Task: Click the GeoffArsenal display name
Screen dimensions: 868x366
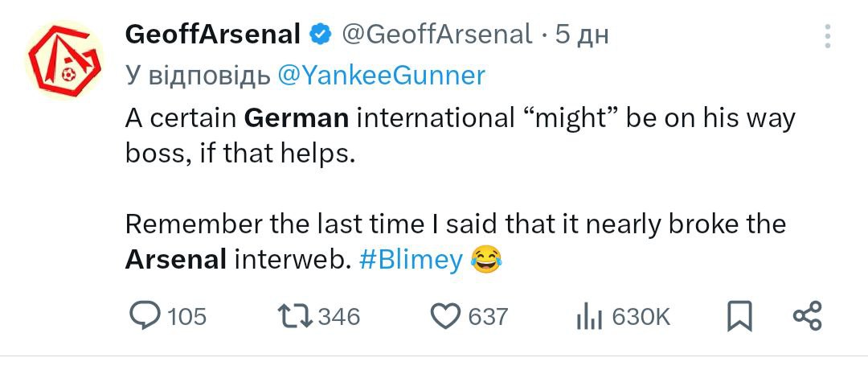Action: click(x=213, y=34)
